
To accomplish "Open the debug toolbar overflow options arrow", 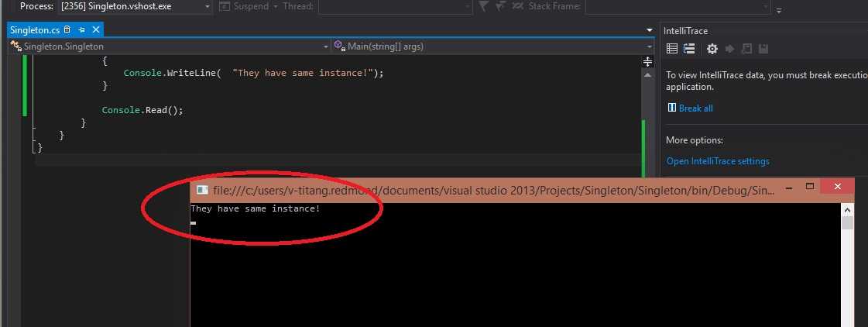I will point(779,9).
